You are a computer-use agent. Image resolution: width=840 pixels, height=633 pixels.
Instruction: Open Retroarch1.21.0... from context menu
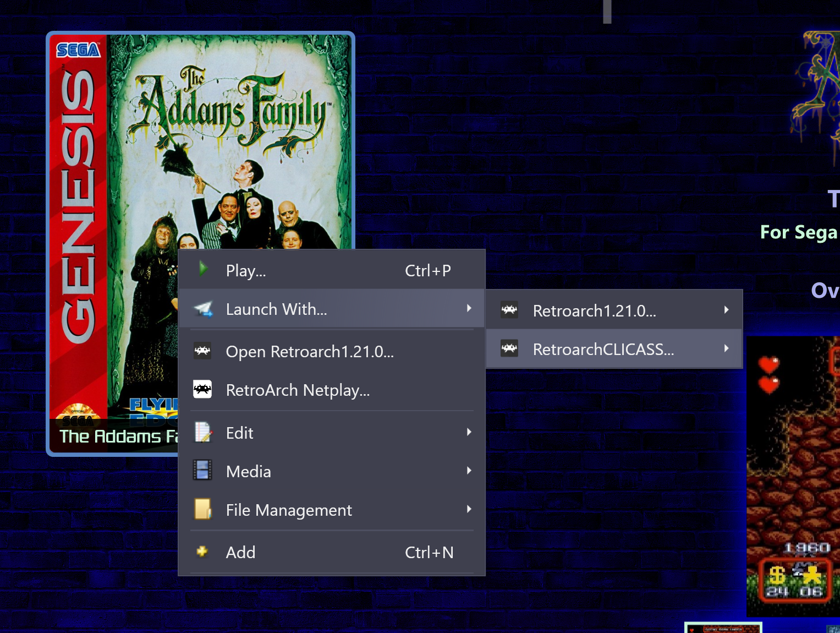coord(332,351)
